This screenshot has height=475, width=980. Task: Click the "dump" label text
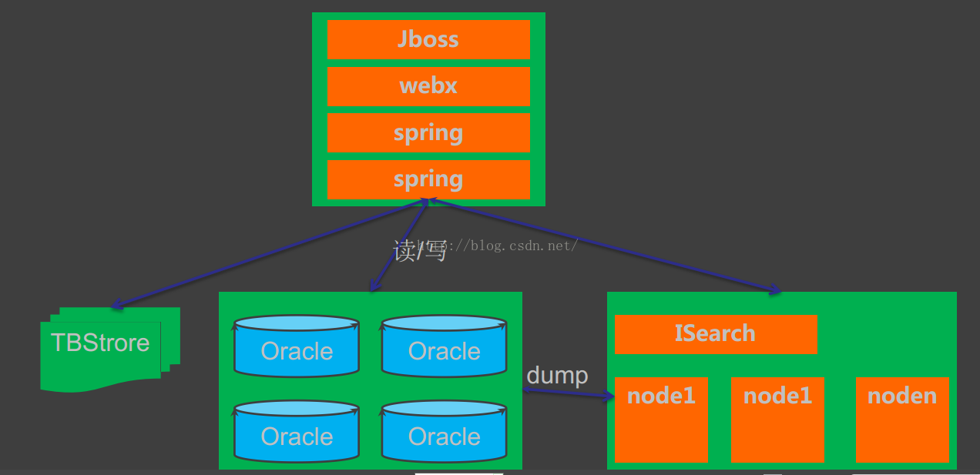click(557, 376)
